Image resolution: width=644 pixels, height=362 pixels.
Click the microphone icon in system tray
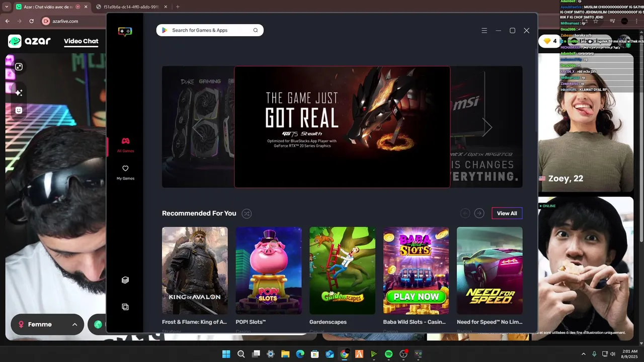click(x=595, y=354)
